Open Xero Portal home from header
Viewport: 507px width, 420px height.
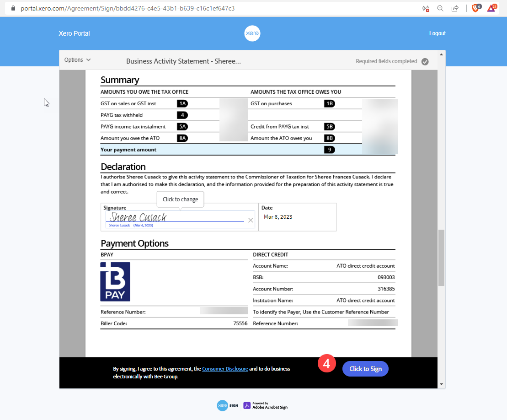(74, 33)
